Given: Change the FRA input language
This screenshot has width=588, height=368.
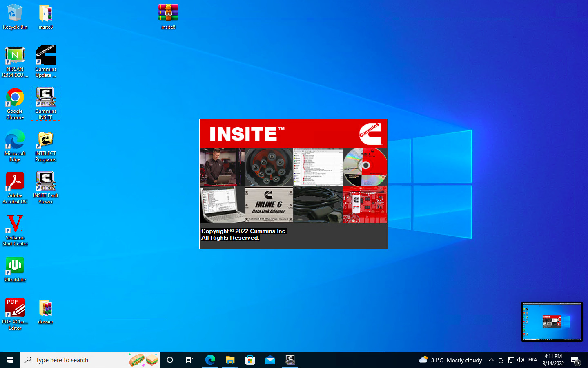Looking at the screenshot, I should pyautogui.click(x=532, y=360).
